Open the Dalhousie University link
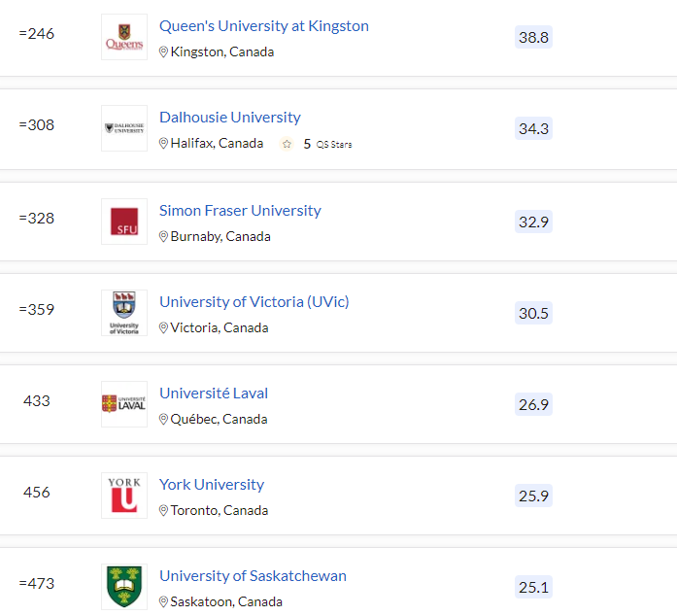Screen dimensions: 677x616 [x=229, y=118]
